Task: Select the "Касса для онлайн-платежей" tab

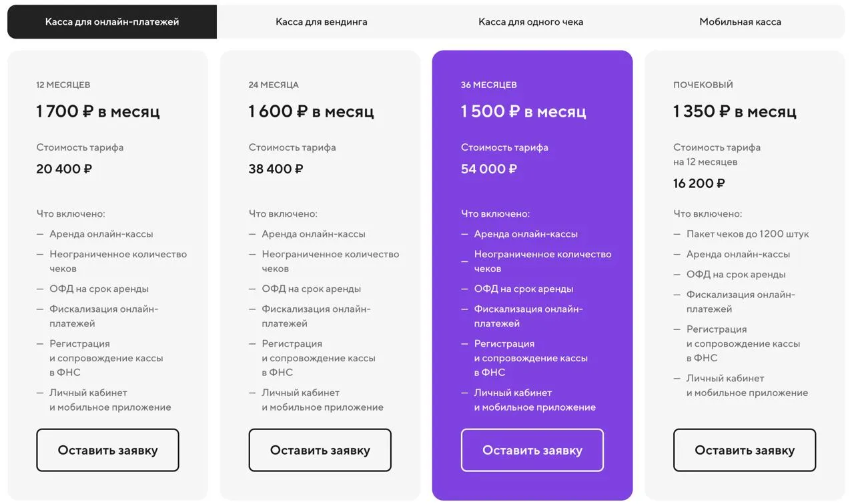Action: (x=112, y=22)
